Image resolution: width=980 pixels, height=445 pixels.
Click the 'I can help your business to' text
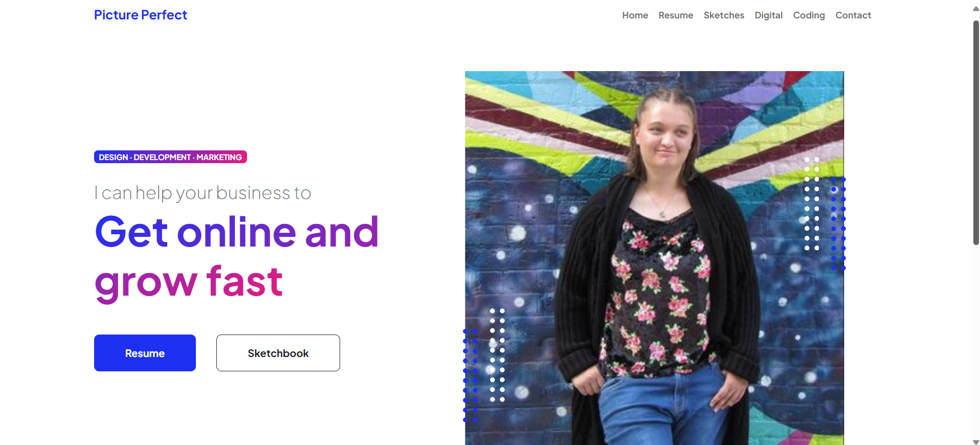point(203,193)
